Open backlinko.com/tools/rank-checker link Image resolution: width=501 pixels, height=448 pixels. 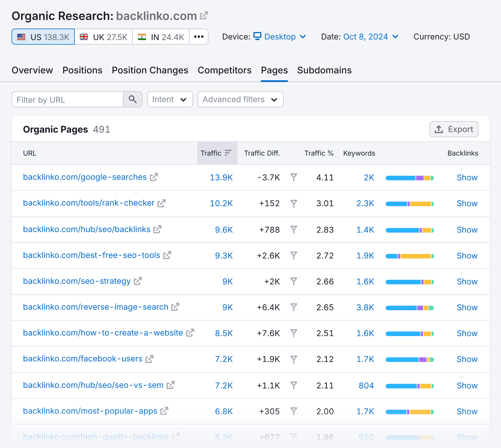click(x=89, y=203)
